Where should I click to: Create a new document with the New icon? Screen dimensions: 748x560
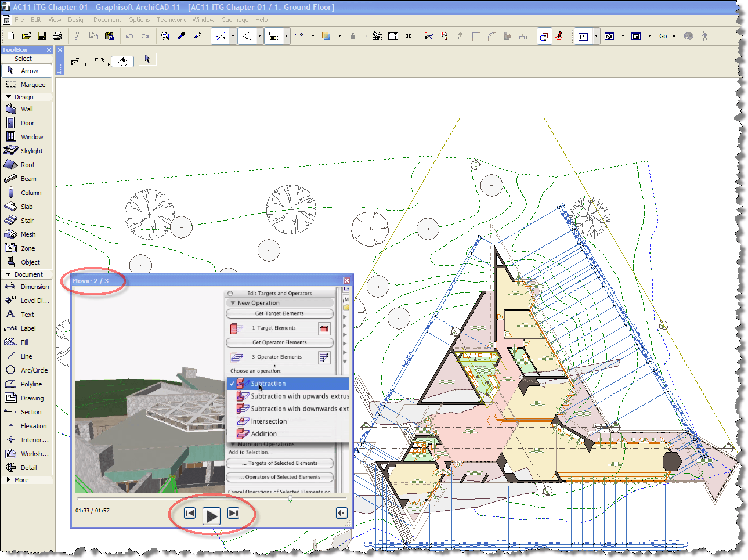point(10,36)
